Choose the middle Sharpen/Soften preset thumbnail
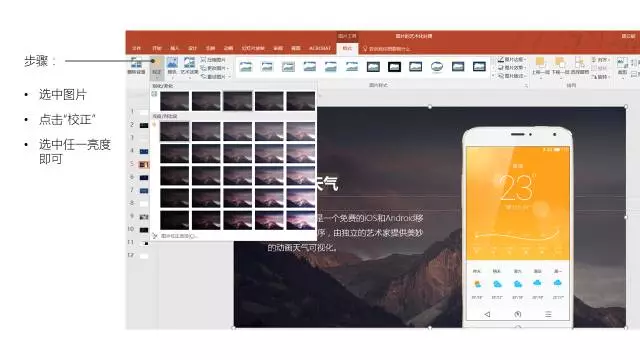This screenshot has height=360, width=640. pos(238,101)
